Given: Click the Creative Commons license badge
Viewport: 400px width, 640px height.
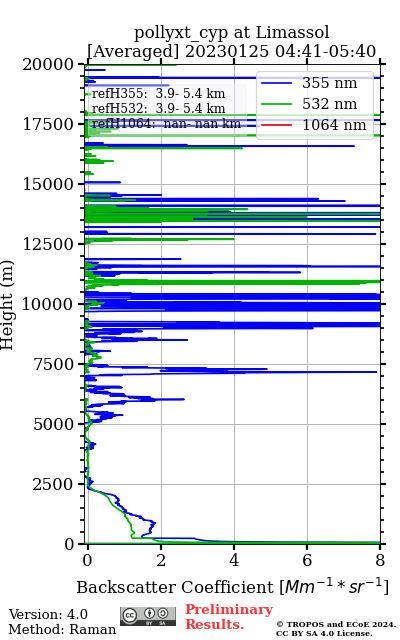Looking at the screenshot, I should coord(148,616).
